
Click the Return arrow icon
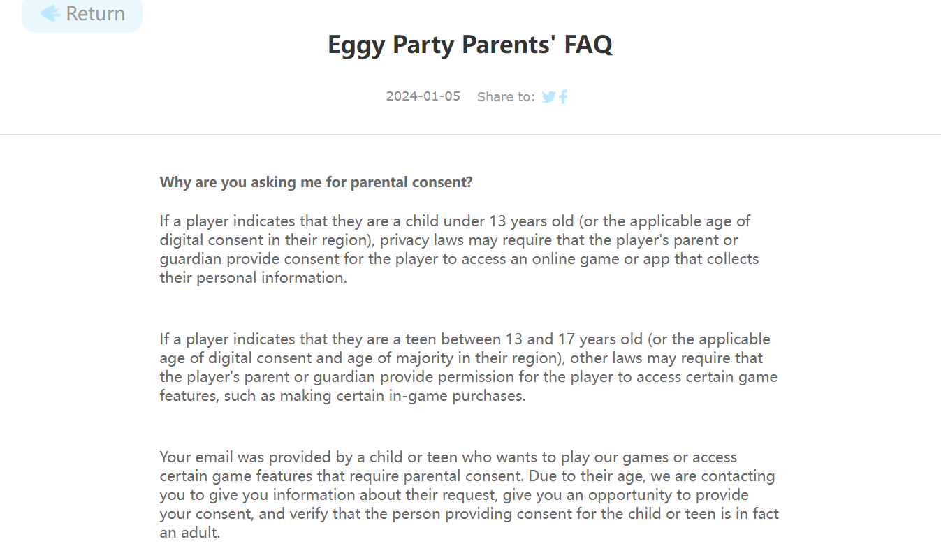click(50, 13)
